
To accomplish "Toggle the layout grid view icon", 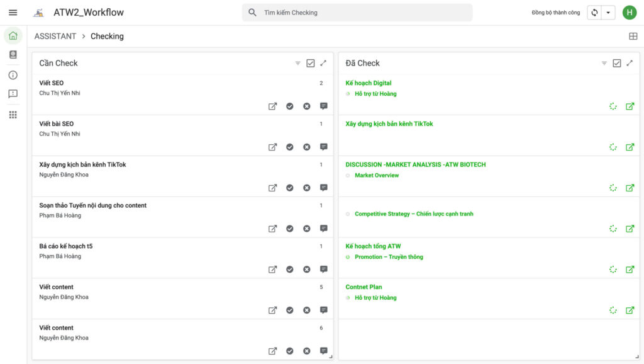I will tap(633, 37).
